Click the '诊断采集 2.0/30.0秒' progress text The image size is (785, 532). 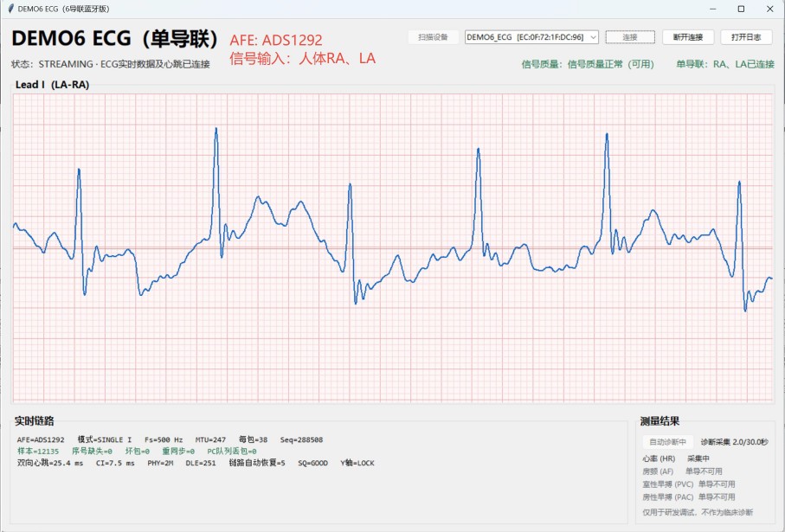734,442
